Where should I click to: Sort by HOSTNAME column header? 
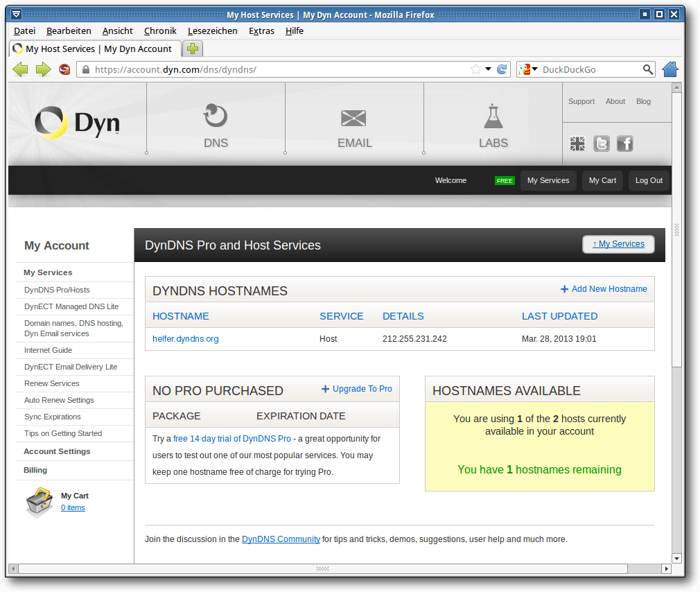click(181, 316)
